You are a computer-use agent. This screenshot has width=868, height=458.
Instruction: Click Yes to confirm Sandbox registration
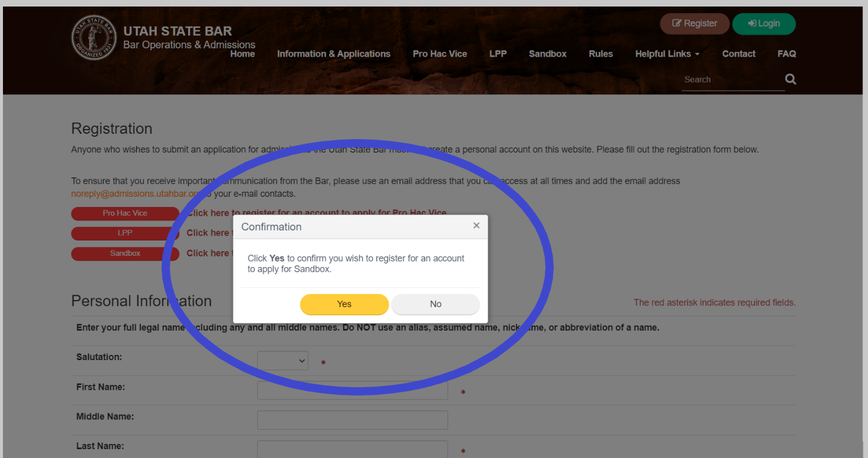[344, 304]
